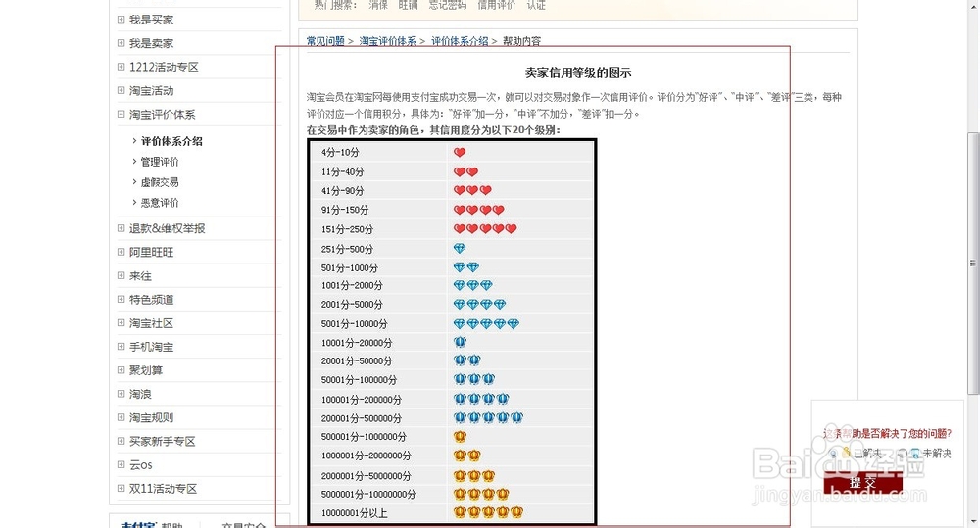Expand the 退款&维权举报 node
Image resolution: width=980 pixels, height=528 pixels.
[121, 228]
